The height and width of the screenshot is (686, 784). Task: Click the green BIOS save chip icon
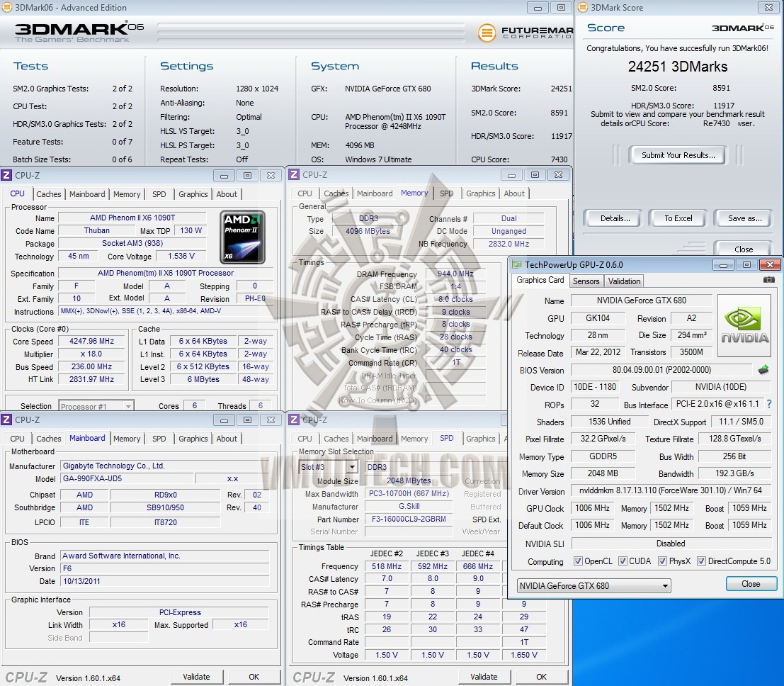[763, 370]
